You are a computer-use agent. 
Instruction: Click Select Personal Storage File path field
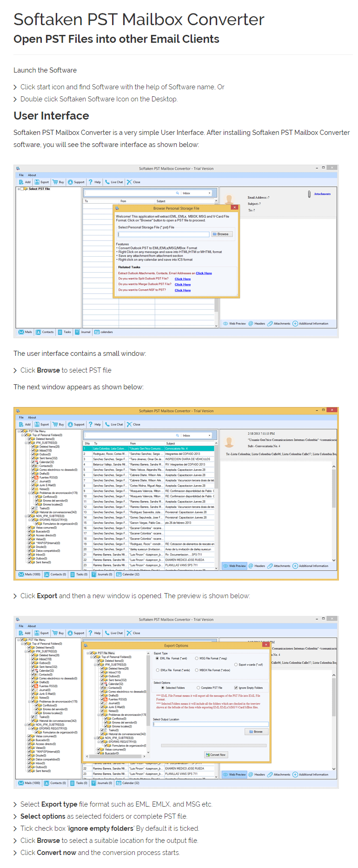pos(164,234)
